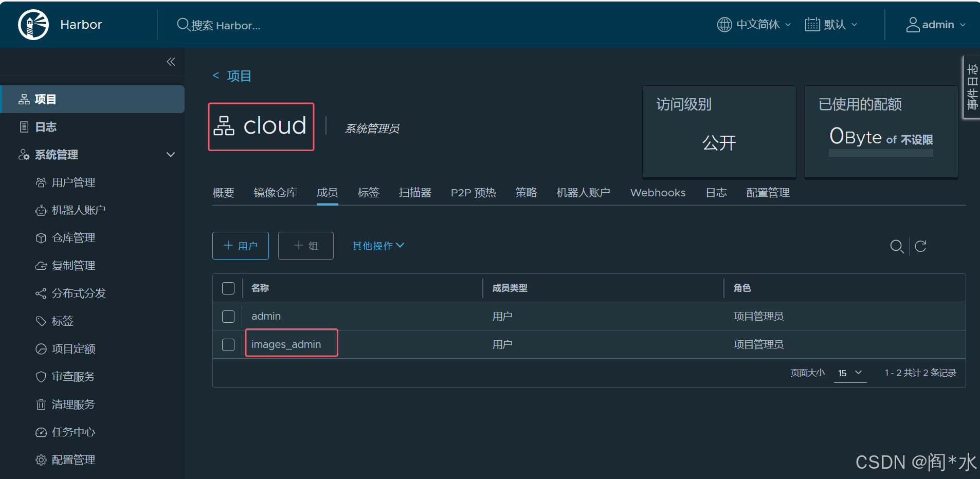Switch to the 概要 tab
Screen dimensions: 980x479
coord(224,193)
